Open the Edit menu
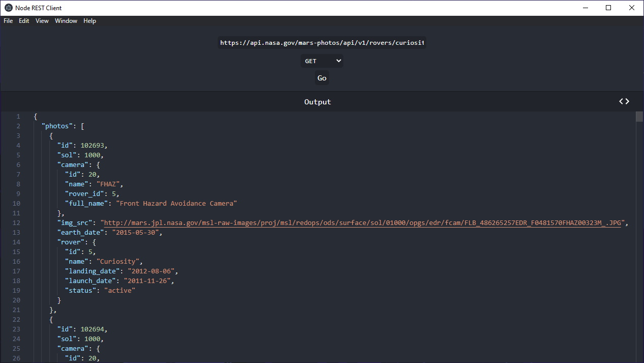The image size is (644, 363). (24, 21)
